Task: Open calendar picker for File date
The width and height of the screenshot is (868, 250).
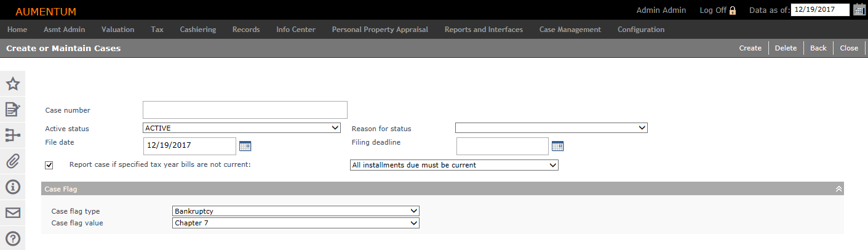Action: (x=245, y=146)
